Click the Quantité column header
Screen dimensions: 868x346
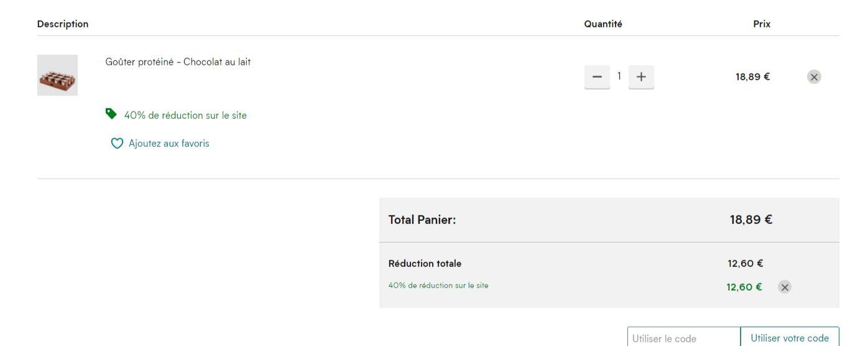pyautogui.click(x=603, y=24)
